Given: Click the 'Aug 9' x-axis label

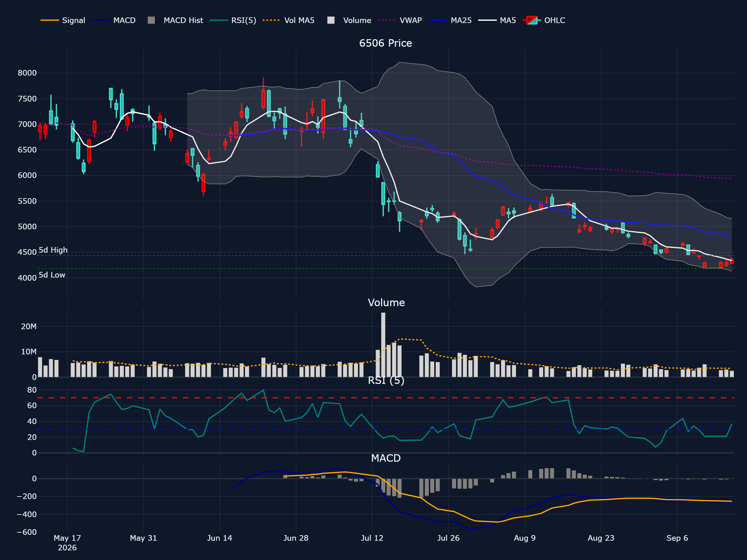Looking at the screenshot, I should 525,538.
